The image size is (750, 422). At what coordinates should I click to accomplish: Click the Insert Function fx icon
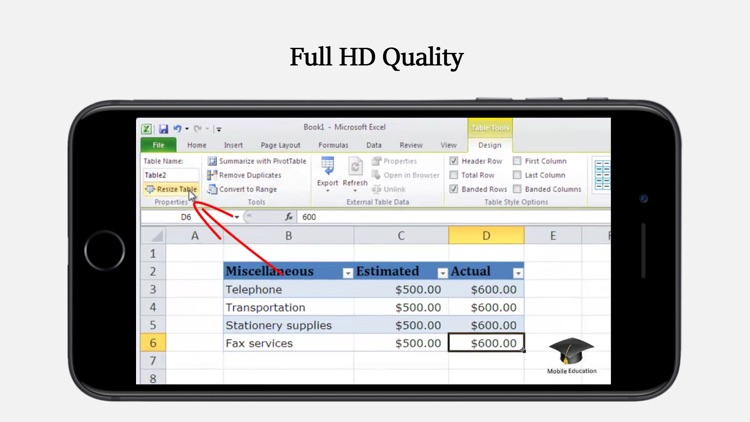[x=289, y=217]
